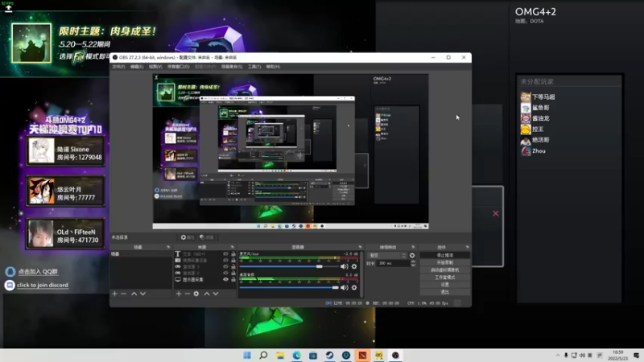Toggle the lock on the 视频采集设备 source
The image size is (644, 362).
tap(233, 260)
